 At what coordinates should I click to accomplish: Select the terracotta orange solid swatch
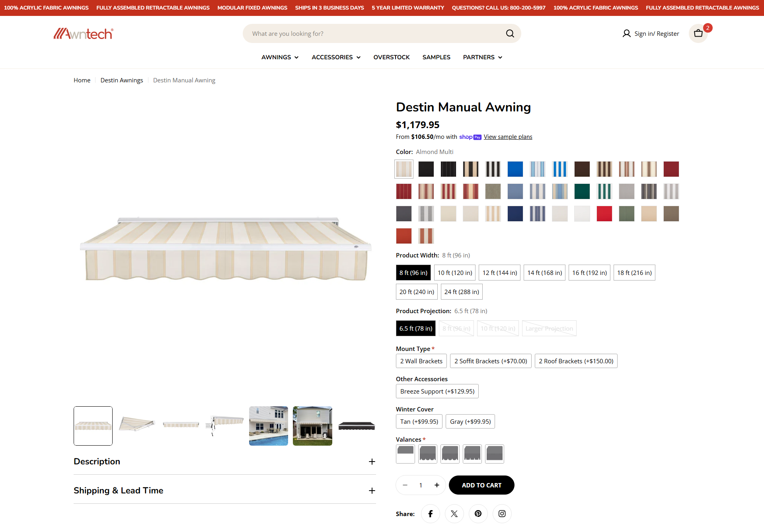tap(404, 236)
